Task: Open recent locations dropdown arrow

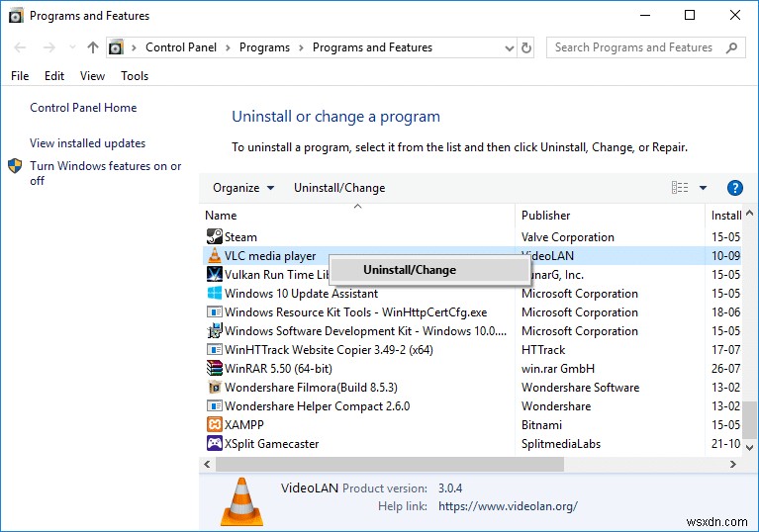Action: coord(72,47)
